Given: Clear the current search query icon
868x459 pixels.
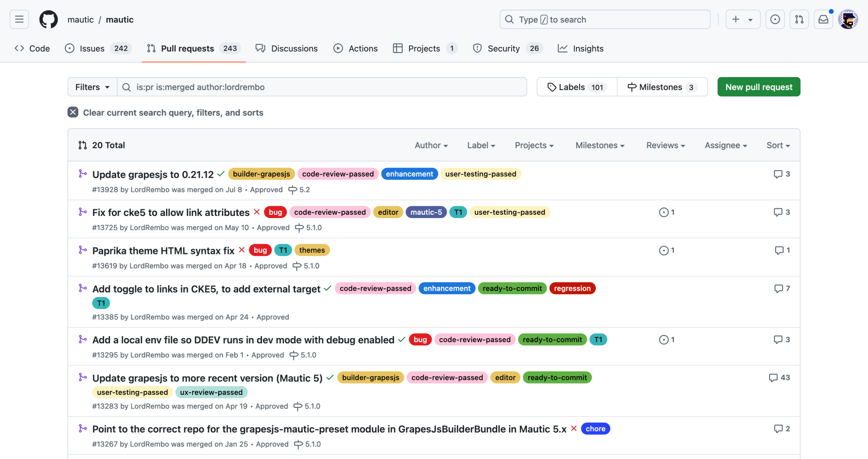Looking at the screenshot, I should coord(73,112).
